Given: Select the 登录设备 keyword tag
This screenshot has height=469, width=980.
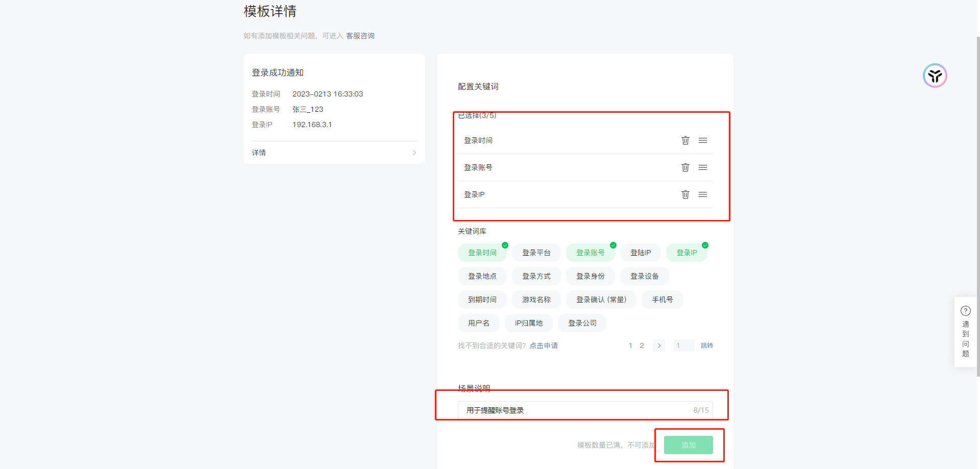Looking at the screenshot, I should pyautogui.click(x=645, y=276).
